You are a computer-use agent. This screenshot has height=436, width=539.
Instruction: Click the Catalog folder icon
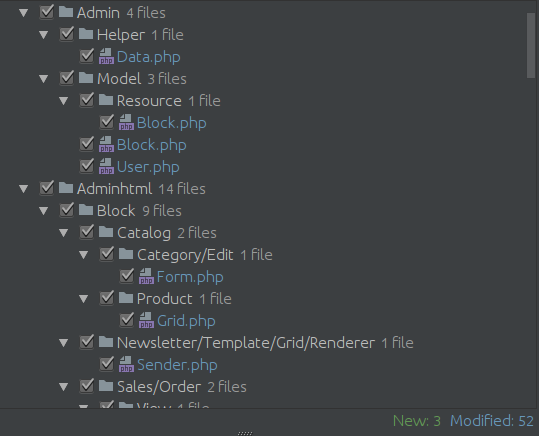[106, 232]
